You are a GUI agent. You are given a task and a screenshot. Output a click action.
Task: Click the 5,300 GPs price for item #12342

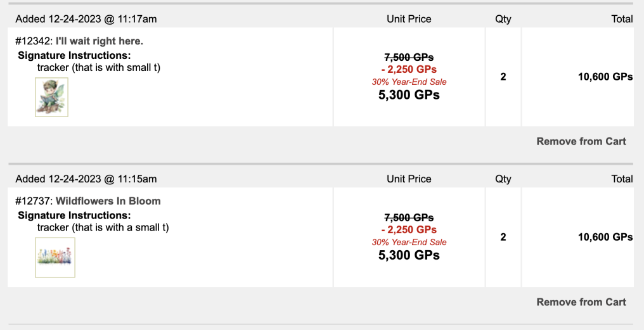coord(409,95)
